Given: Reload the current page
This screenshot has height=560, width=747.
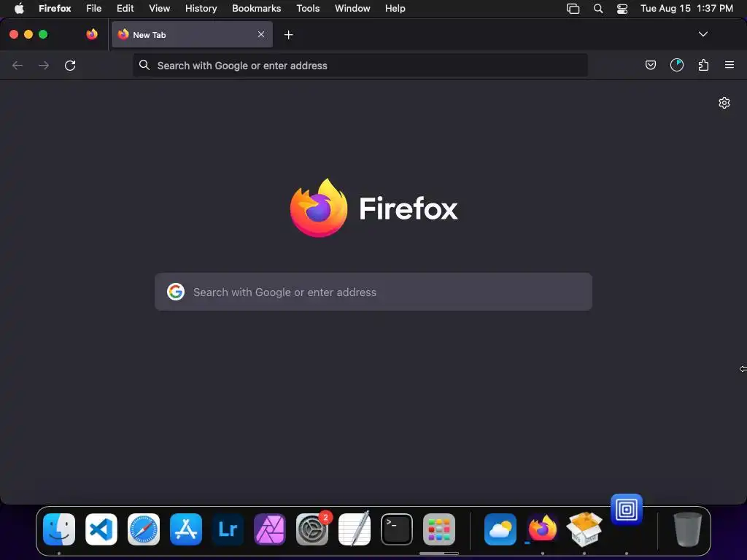Looking at the screenshot, I should (70, 65).
